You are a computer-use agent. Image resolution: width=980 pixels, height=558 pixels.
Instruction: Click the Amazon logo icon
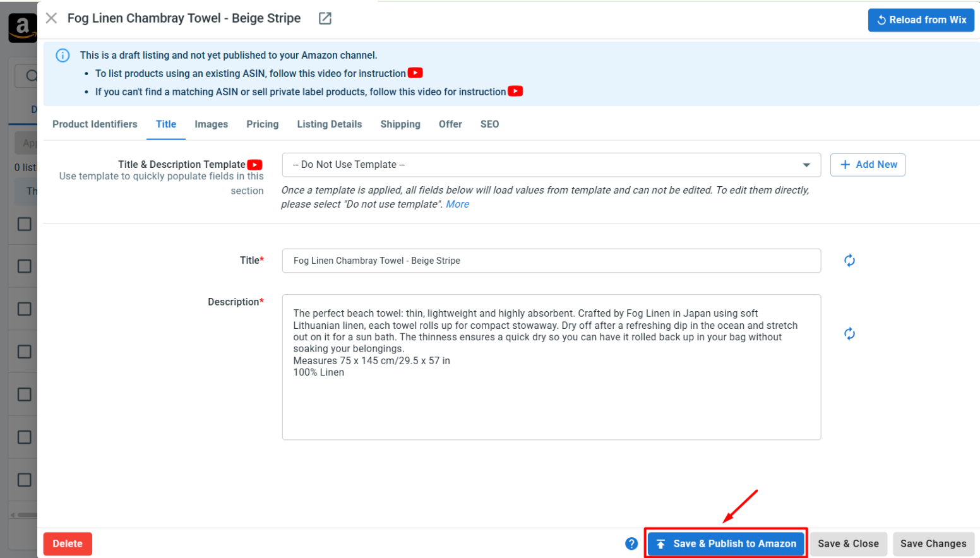[x=23, y=28]
